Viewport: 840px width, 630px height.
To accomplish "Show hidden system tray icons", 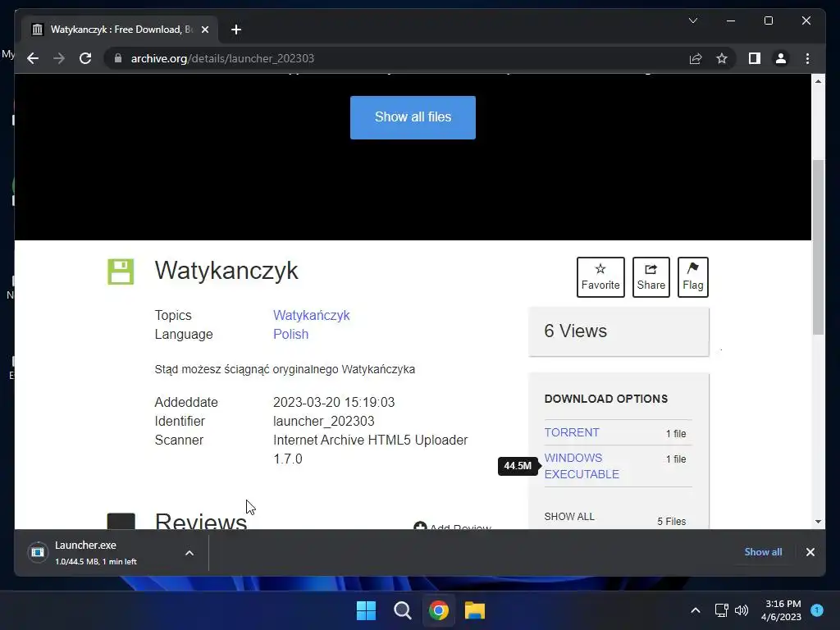I will pos(696,610).
